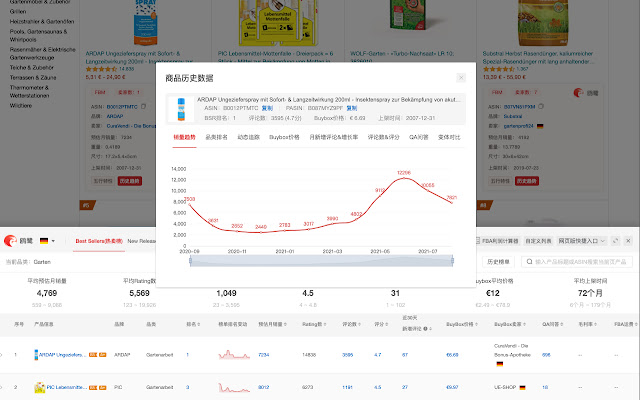Switch to 销量趋势 tab
The height and width of the screenshot is (400, 640).
pyautogui.click(x=184, y=137)
